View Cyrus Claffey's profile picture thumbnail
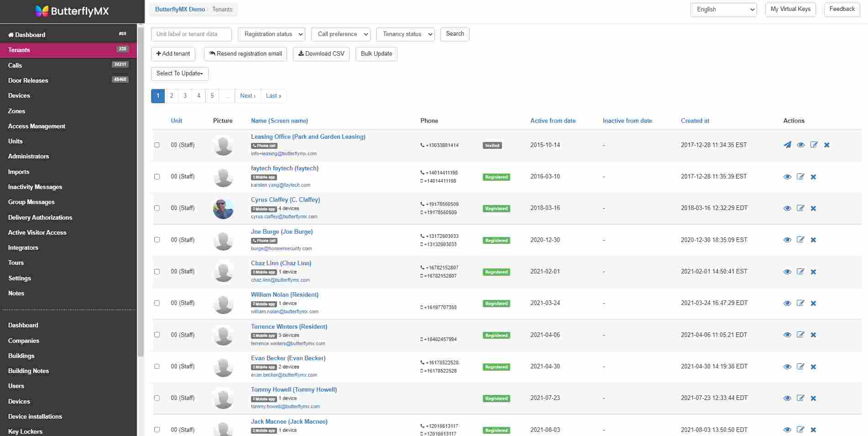868x436 pixels. click(223, 208)
